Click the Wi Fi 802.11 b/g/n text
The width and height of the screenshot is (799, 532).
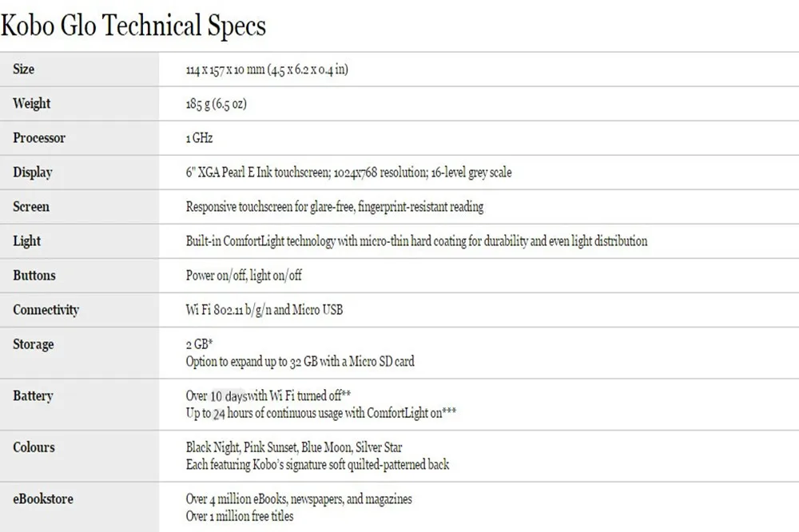pos(228,310)
